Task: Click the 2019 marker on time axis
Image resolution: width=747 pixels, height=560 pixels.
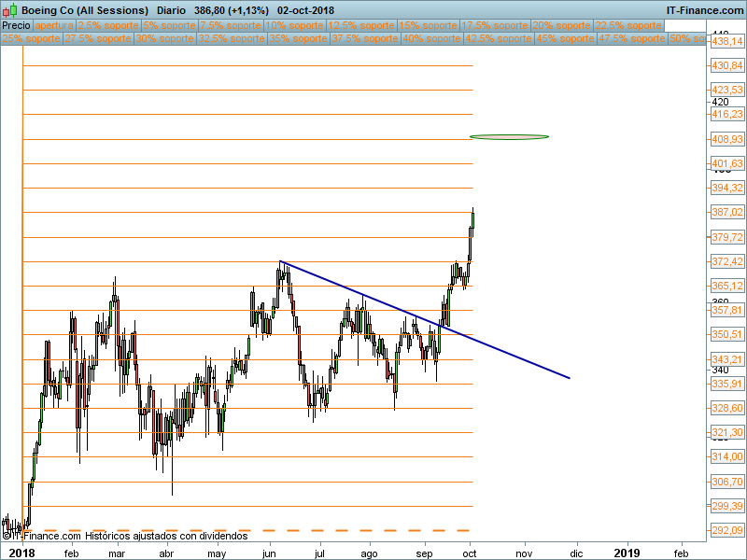Action: pyautogui.click(x=627, y=553)
